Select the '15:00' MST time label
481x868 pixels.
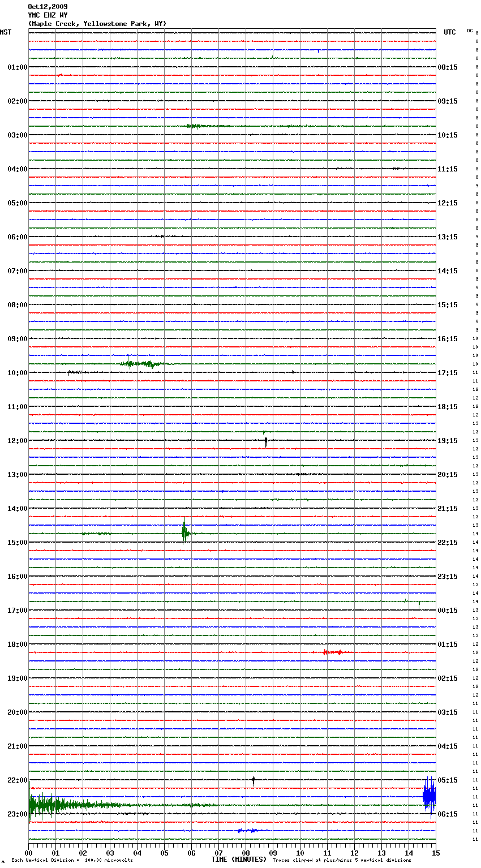18,543
